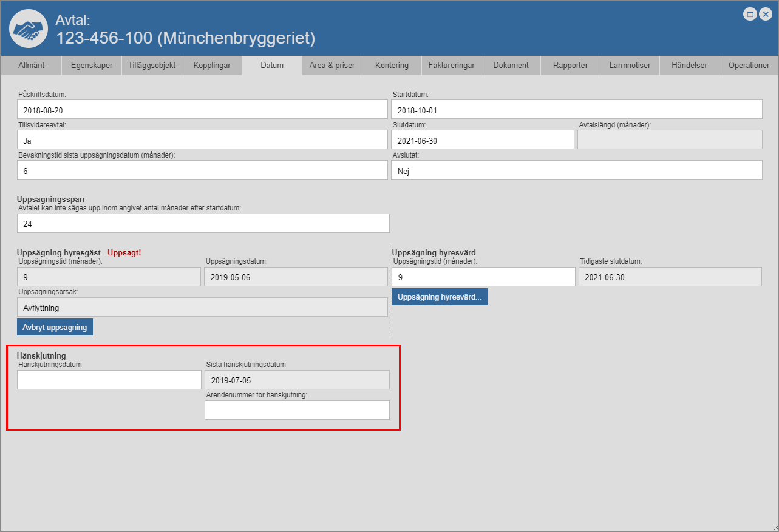Click the Påskriftsdatum date field
The height and width of the screenshot is (532, 779).
pyautogui.click(x=202, y=110)
